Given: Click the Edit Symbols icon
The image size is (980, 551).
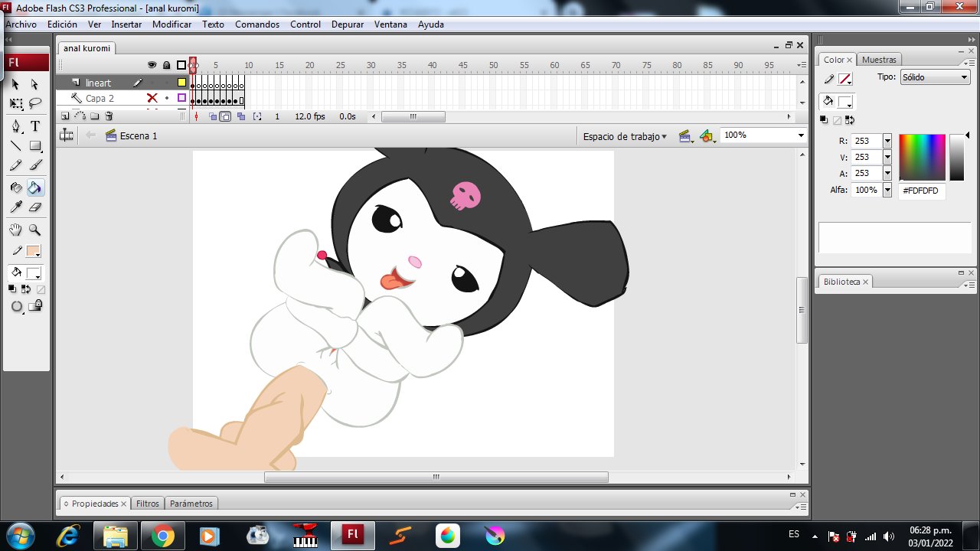Looking at the screenshot, I should click(x=708, y=136).
